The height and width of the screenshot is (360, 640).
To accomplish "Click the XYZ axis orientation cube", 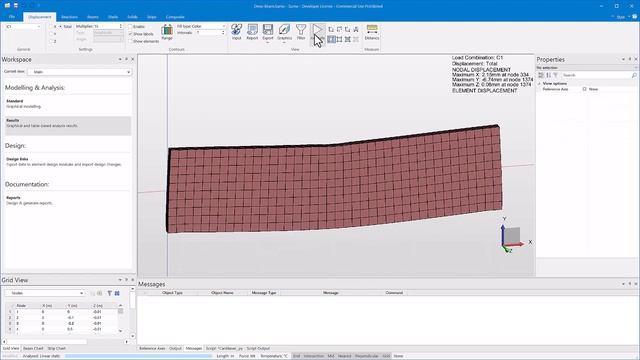I will pos(513,237).
